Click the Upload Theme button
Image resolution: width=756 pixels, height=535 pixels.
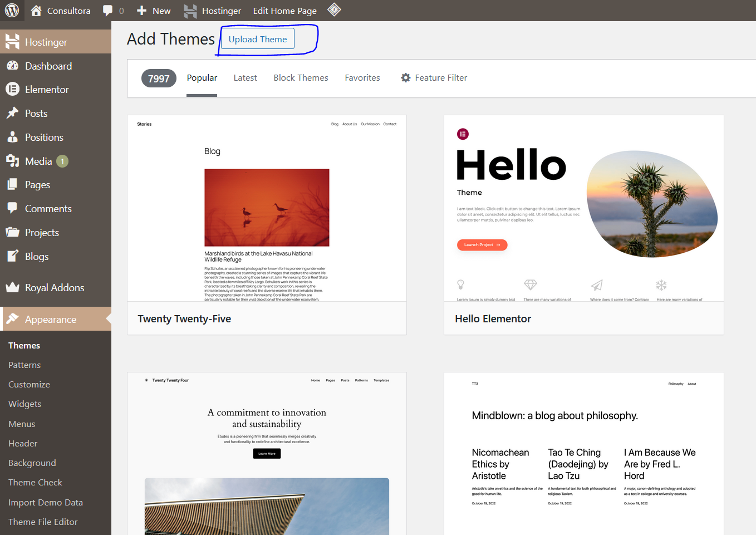point(257,39)
